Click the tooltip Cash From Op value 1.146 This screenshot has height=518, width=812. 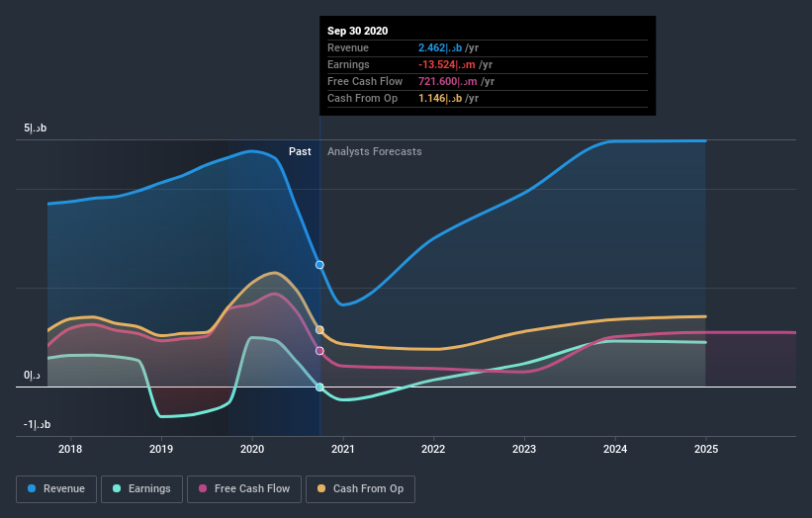pyautogui.click(x=440, y=98)
